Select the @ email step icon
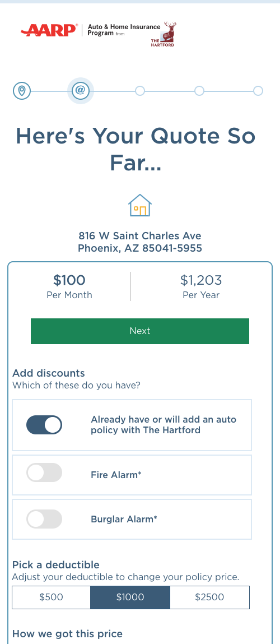Screen dimensions: 280x644 click(x=81, y=90)
